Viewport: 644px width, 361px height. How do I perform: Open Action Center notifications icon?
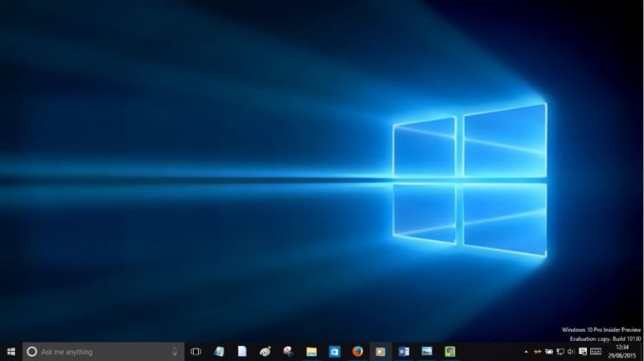(x=583, y=351)
